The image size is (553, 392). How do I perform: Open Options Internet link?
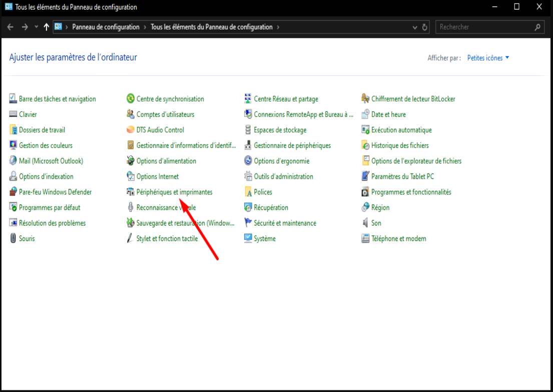158,176
